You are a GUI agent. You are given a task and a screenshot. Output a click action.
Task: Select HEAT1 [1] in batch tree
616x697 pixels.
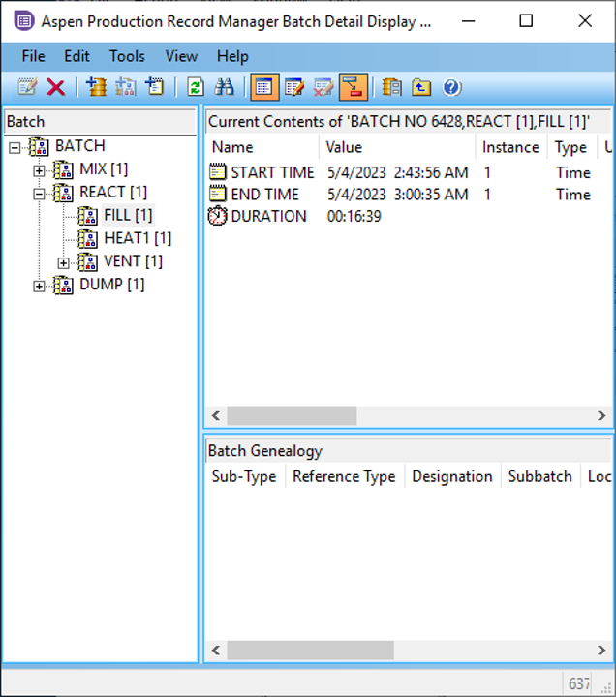(x=137, y=238)
